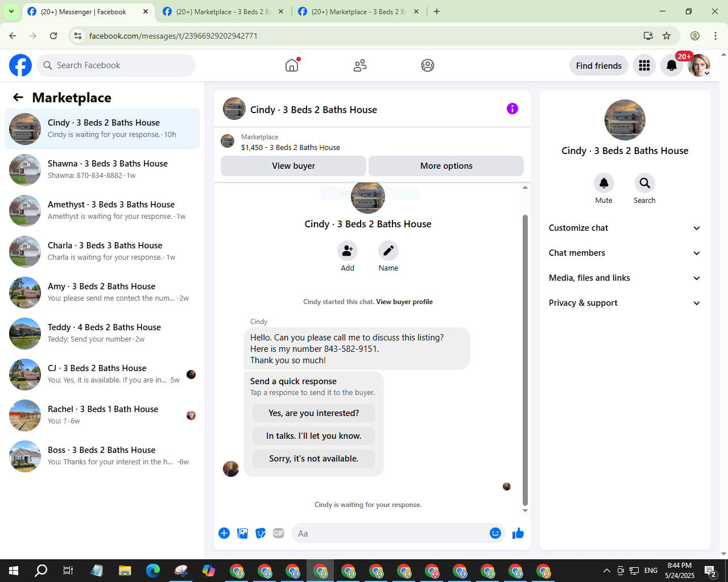Open the Groups icon in top navigation

pos(428,65)
